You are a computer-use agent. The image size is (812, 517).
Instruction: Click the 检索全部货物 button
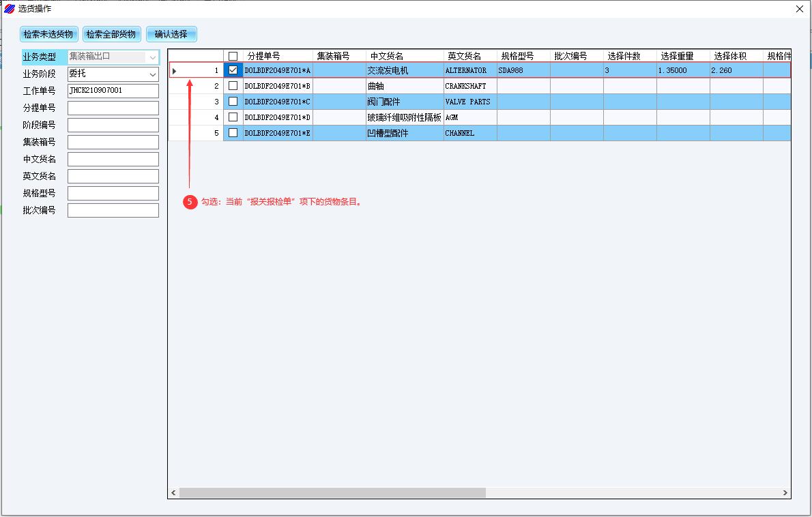[111, 34]
